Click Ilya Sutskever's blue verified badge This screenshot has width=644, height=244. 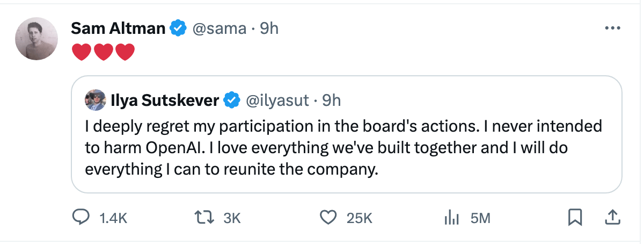232,100
